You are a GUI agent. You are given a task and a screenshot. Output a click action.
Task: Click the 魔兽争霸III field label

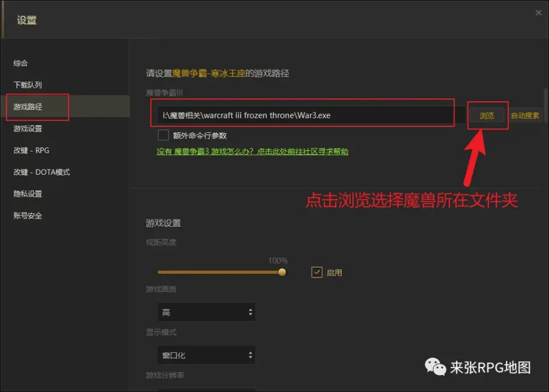(164, 93)
